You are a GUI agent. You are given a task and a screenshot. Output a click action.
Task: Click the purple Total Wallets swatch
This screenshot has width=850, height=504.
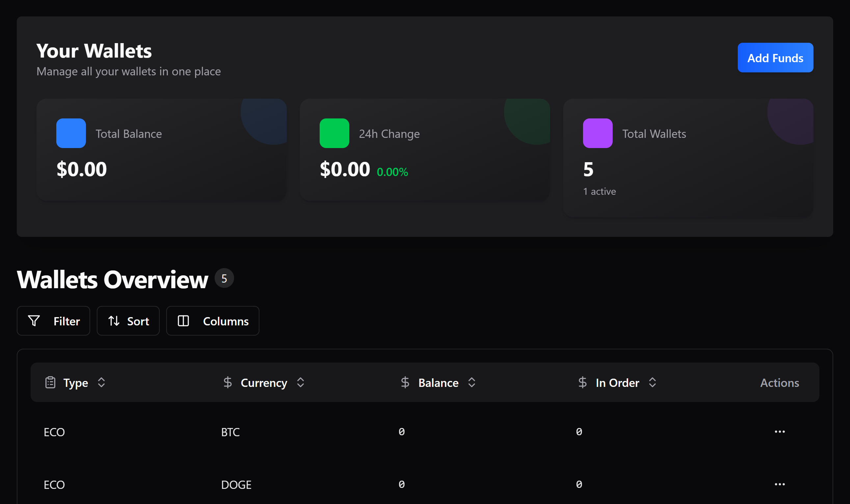coord(598,133)
